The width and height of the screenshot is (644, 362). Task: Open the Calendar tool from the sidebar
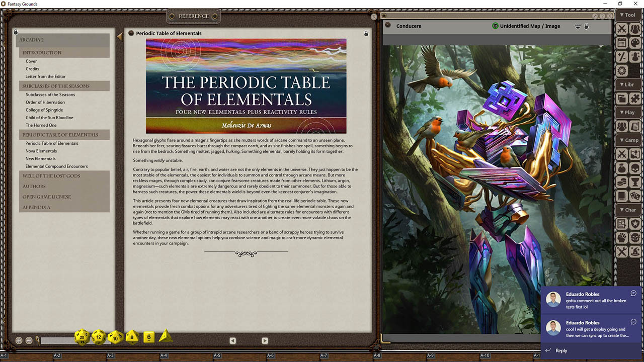coord(622,43)
